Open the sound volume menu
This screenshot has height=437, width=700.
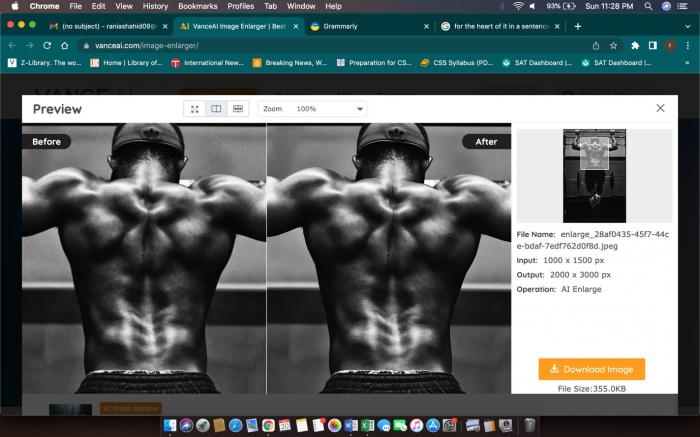pyautogui.click(x=533, y=6)
